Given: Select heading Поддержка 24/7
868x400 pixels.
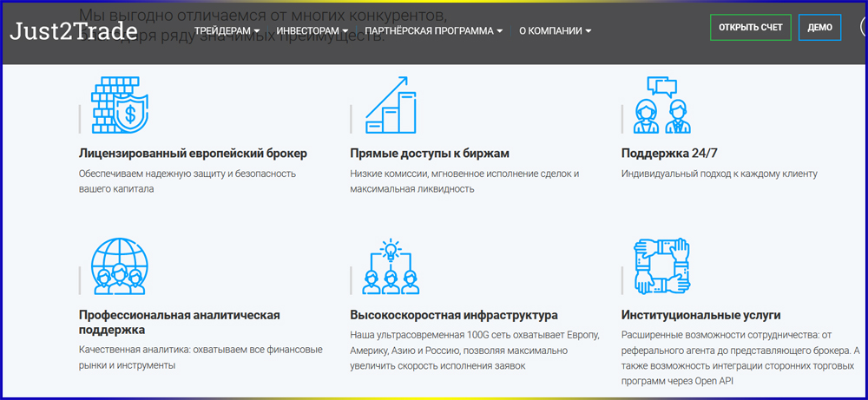Looking at the screenshot, I should tap(669, 154).
